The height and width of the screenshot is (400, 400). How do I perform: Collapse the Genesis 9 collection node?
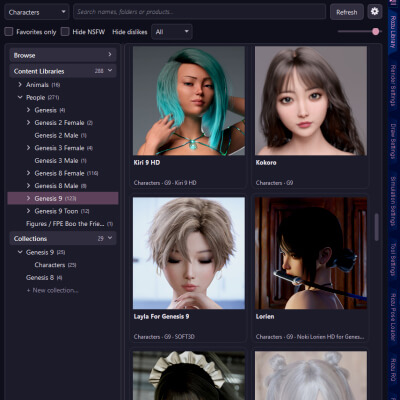pyautogui.click(x=20, y=252)
